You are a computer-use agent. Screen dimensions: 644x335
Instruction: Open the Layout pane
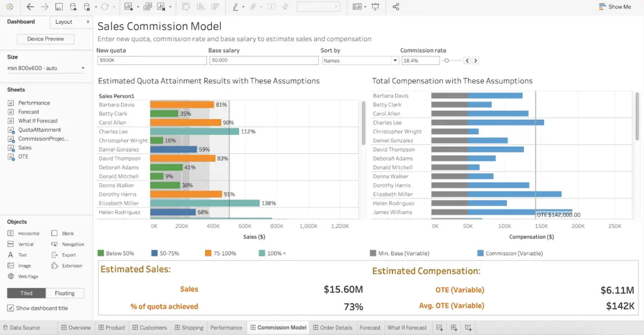coord(70,22)
